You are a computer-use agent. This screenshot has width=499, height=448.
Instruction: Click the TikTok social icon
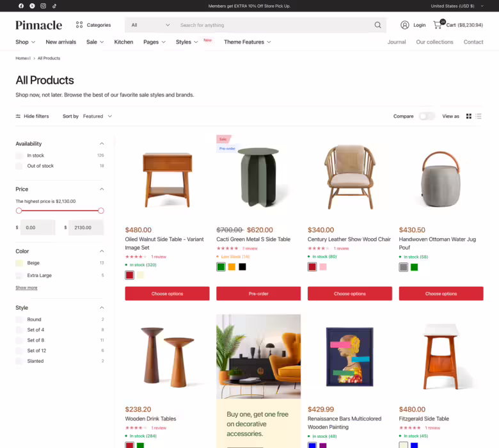pos(54,6)
